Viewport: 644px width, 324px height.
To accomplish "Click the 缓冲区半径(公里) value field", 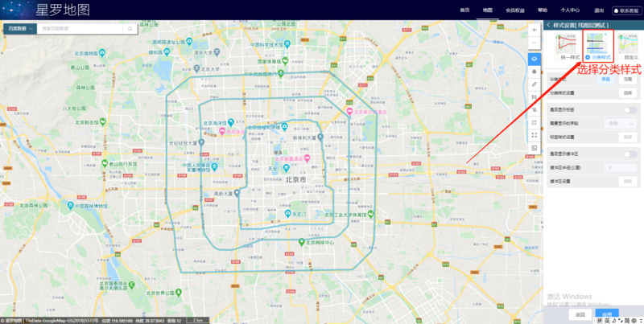I will click(x=621, y=168).
